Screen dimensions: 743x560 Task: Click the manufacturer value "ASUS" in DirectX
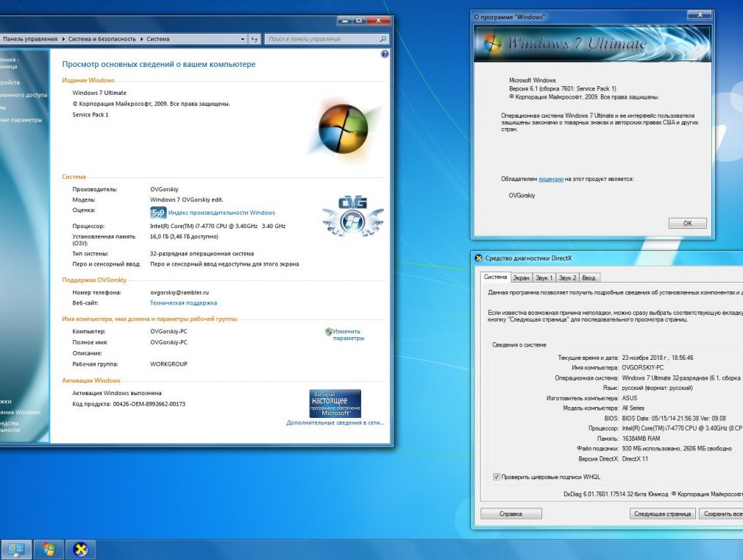tap(629, 398)
